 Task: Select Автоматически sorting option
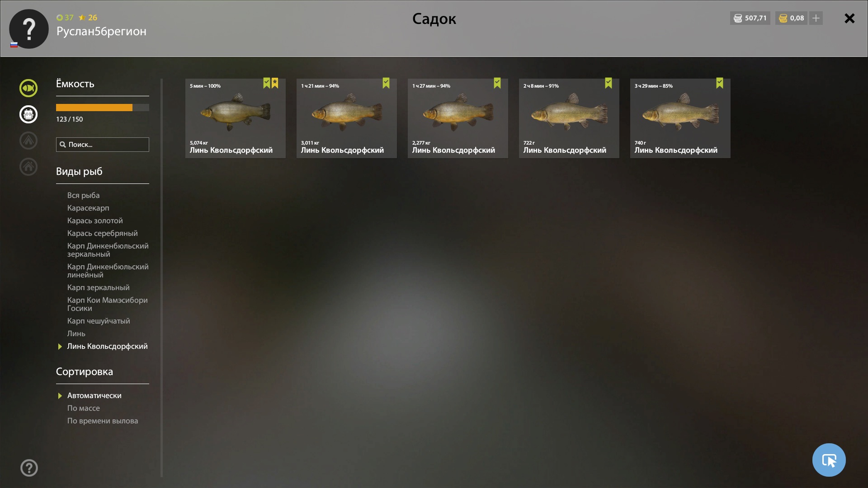tap(94, 395)
